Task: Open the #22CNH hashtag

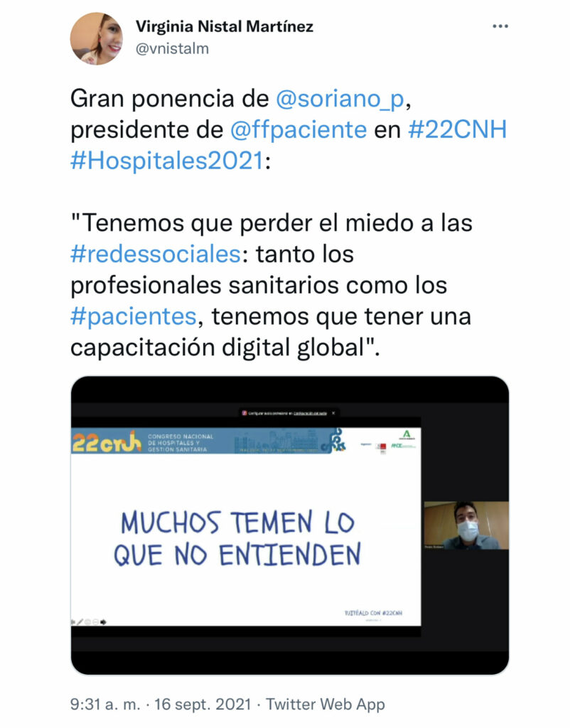Action: [457, 129]
